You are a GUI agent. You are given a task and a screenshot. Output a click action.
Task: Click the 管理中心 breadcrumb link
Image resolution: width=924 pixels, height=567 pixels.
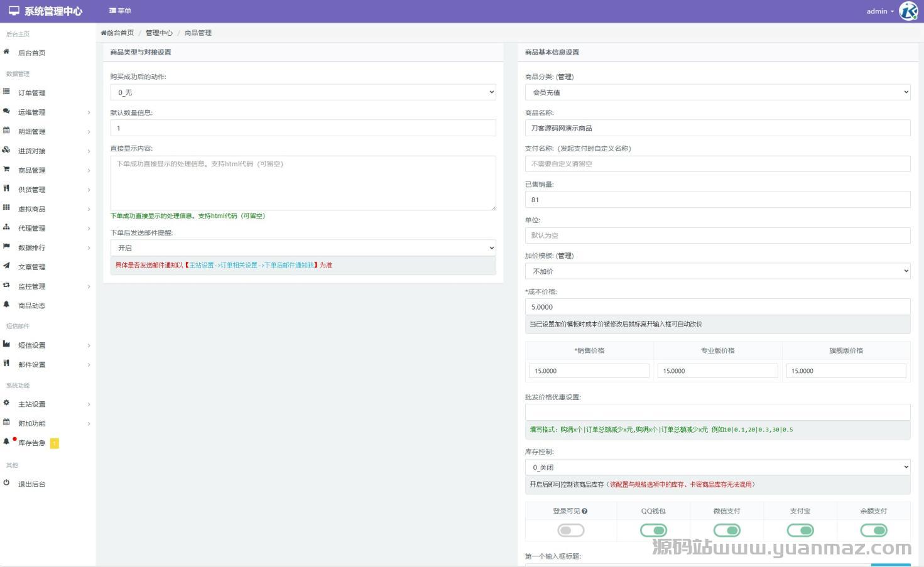click(159, 33)
